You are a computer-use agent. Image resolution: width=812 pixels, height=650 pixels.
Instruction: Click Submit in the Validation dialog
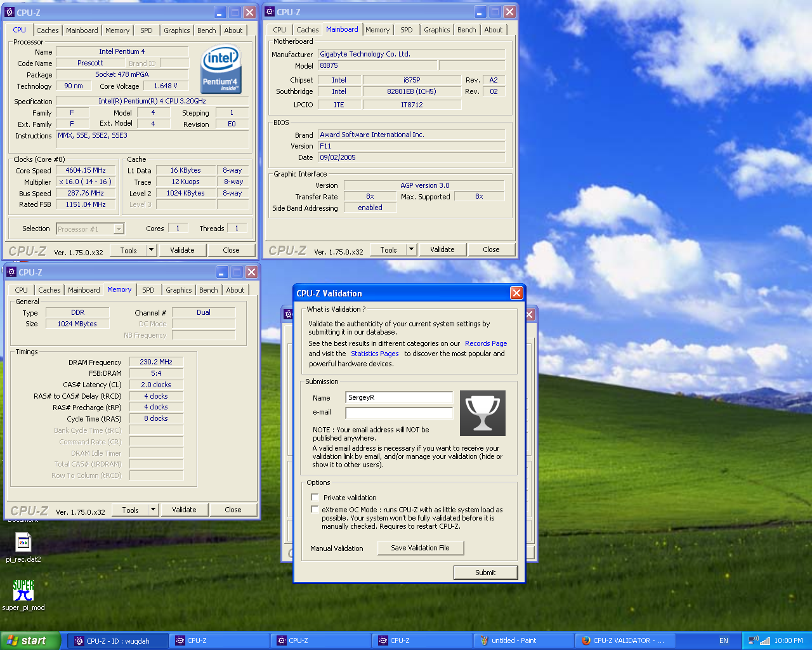coord(485,573)
